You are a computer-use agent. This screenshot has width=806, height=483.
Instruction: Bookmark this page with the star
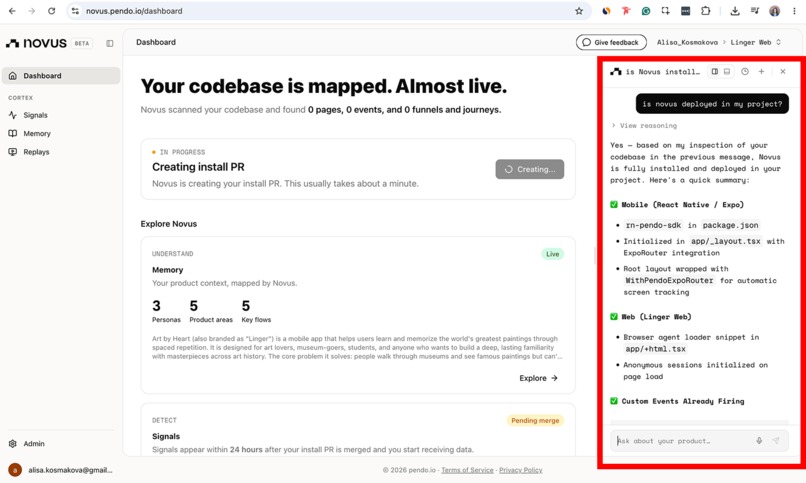coord(579,11)
